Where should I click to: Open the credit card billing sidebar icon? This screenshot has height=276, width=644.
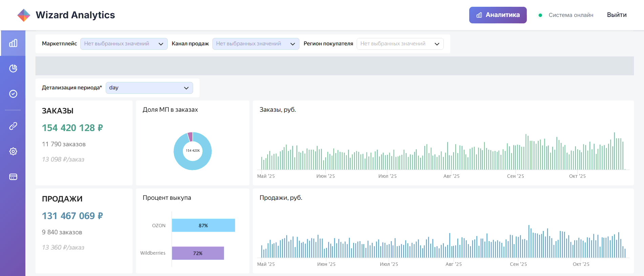pyautogui.click(x=13, y=177)
